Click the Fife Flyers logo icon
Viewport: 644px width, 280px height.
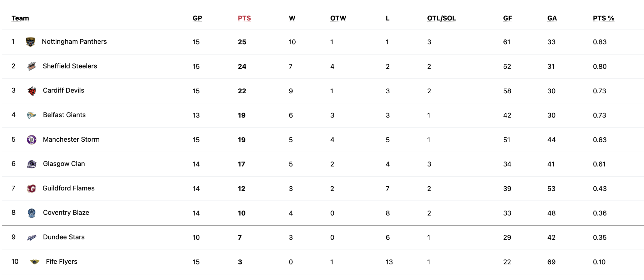[x=35, y=262]
